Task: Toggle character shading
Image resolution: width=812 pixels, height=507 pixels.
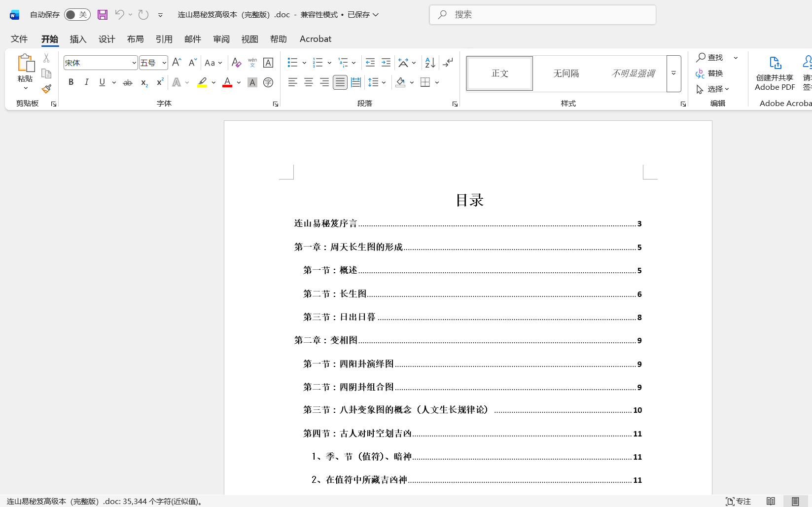Action: point(252,82)
